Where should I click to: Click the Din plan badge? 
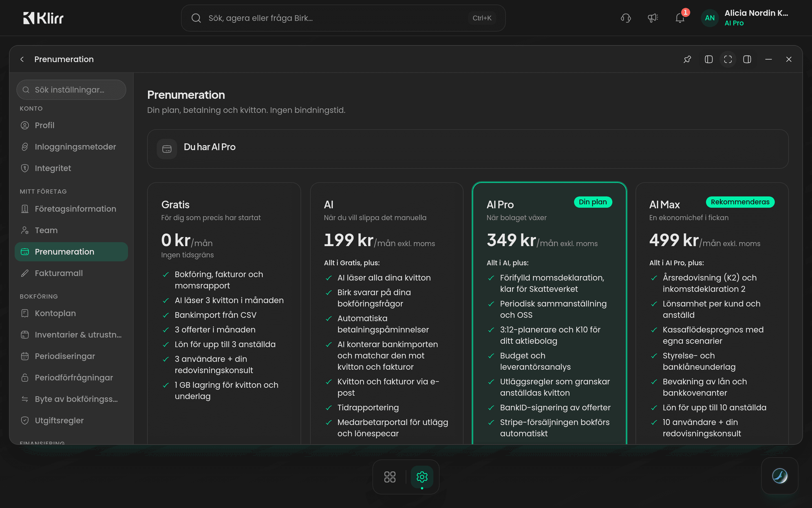pyautogui.click(x=593, y=202)
